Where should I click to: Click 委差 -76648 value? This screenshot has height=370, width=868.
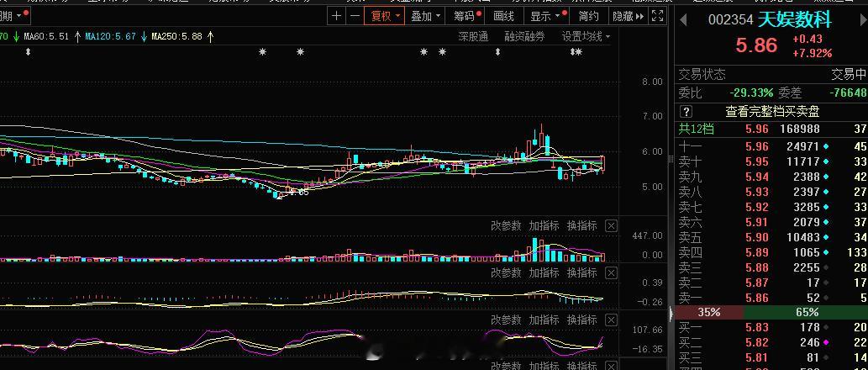pyautogui.click(x=848, y=92)
